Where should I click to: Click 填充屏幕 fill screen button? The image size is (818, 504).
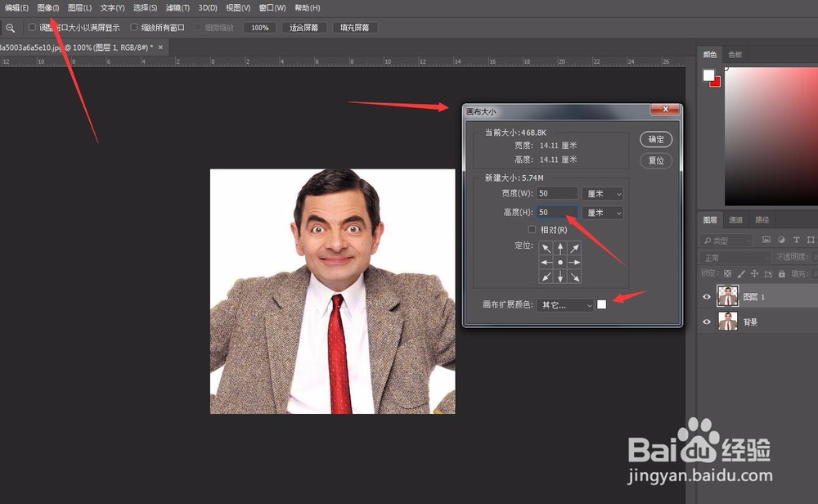(355, 28)
